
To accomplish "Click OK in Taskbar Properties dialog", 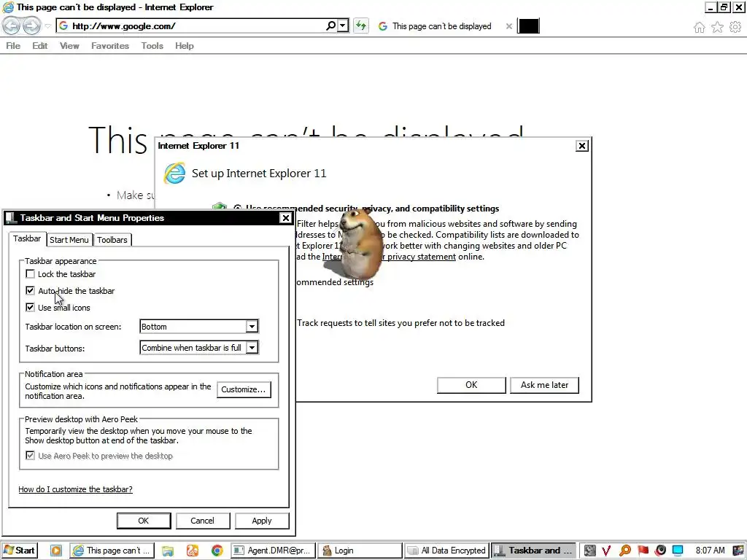I will pyautogui.click(x=144, y=521).
